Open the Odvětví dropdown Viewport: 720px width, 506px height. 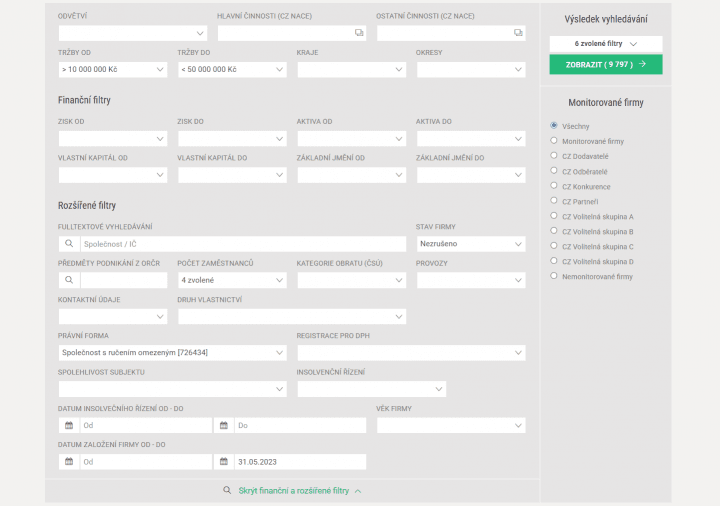(x=133, y=33)
